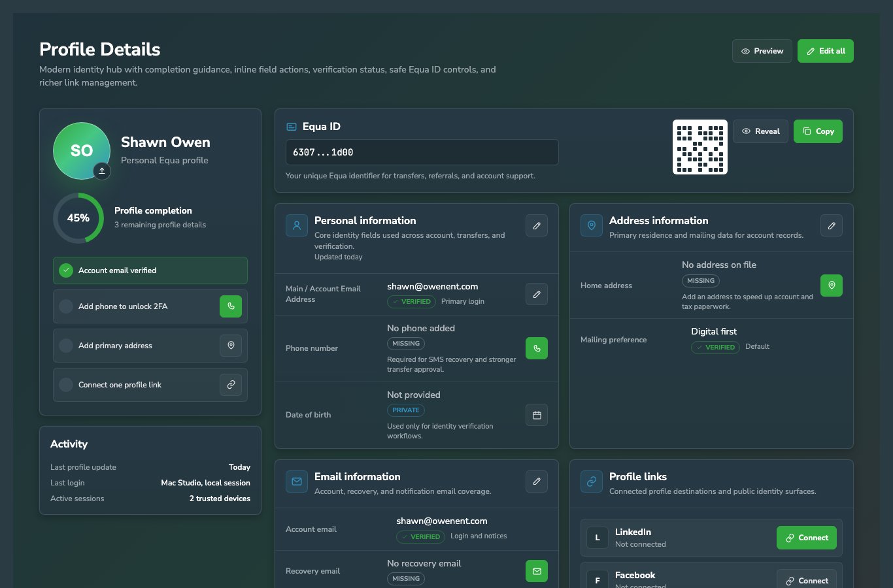Click the Edit all button
This screenshot has height=588, width=893.
pyautogui.click(x=826, y=51)
